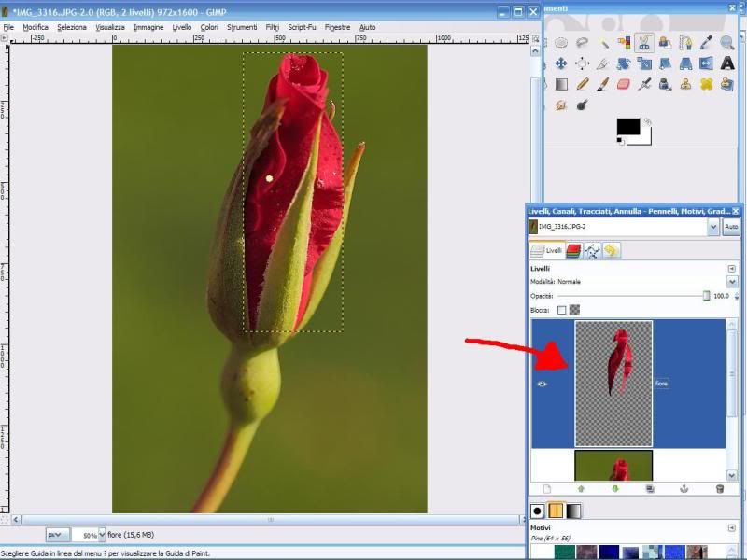The height and width of the screenshot is (560, 747).
Task: Select the Fuzzy Select magic wand
Action: (x=603, y=43)
